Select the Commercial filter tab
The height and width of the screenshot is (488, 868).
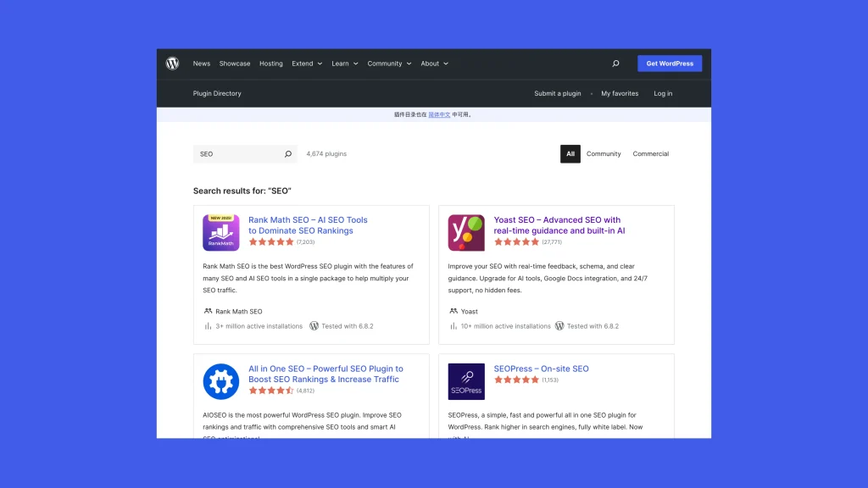coord(650,154)
